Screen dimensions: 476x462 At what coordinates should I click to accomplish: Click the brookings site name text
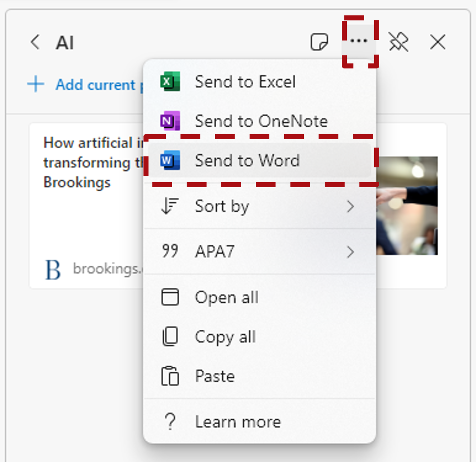click(x=108, y=269)
